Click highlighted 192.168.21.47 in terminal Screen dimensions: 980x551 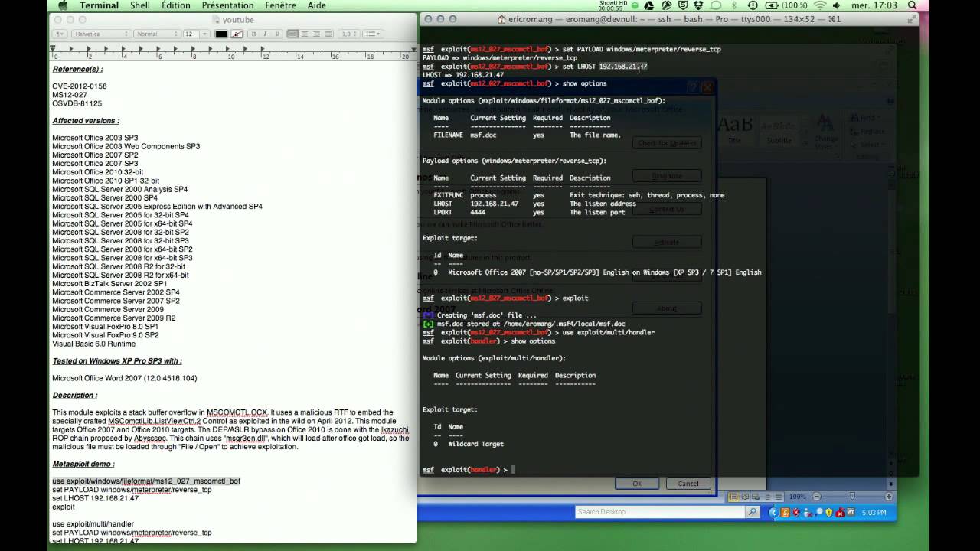[623, 67]
